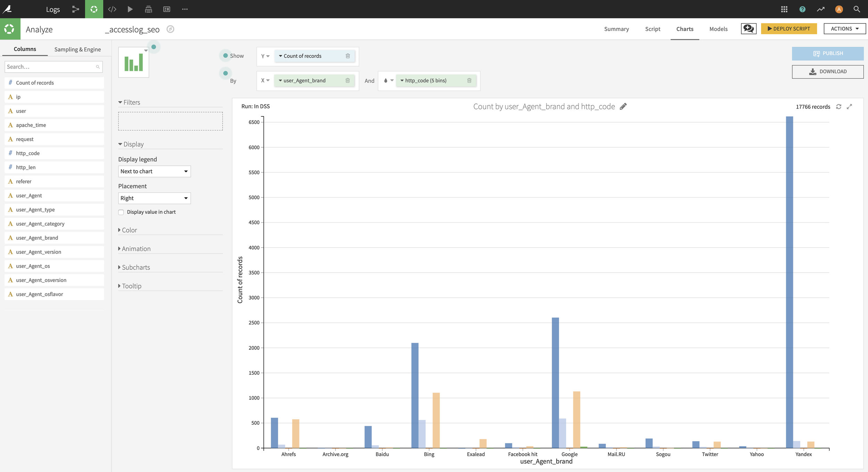This screenshot has width=868, height=472.
Task: Select the http_code column
Action: click(x=54, y=153)
